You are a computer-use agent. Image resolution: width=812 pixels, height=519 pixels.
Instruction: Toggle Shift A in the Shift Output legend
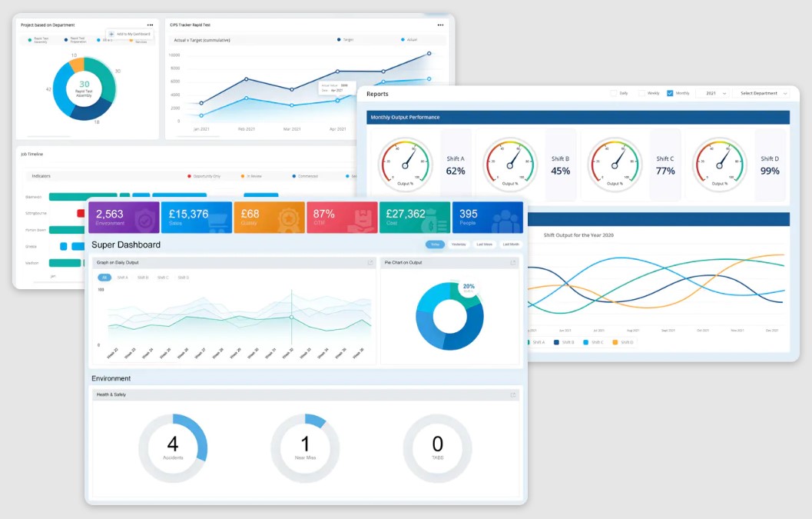point(536,342)
